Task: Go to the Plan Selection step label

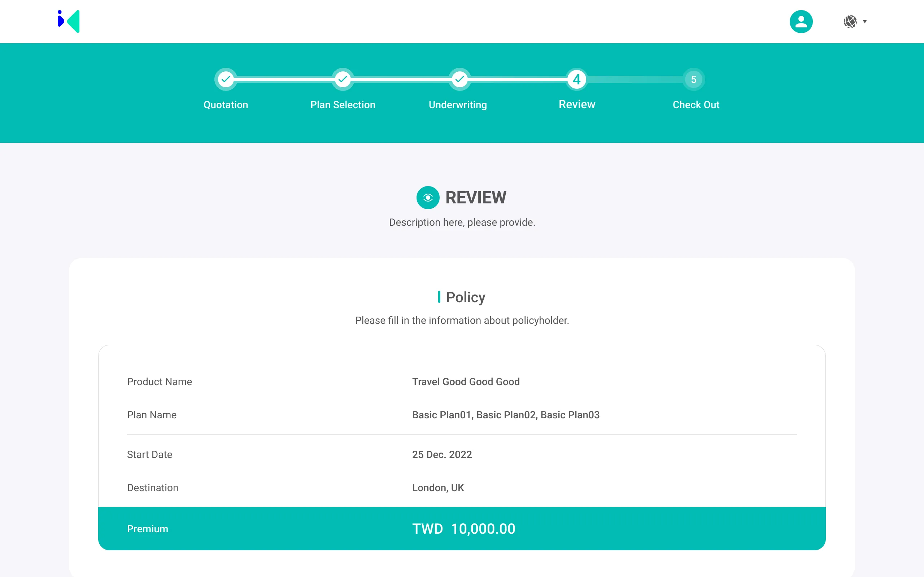Action: (x=343, y=105)
